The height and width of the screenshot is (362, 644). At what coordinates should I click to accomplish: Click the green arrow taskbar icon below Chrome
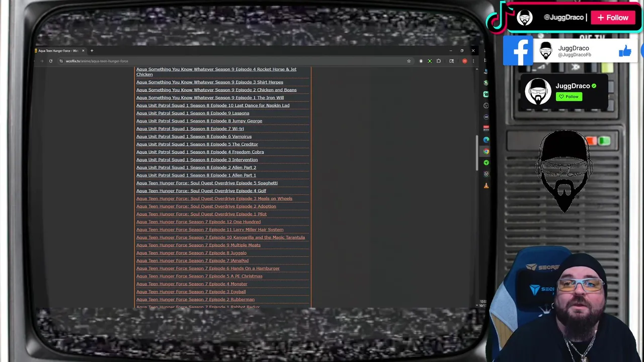tap(486, 162)
